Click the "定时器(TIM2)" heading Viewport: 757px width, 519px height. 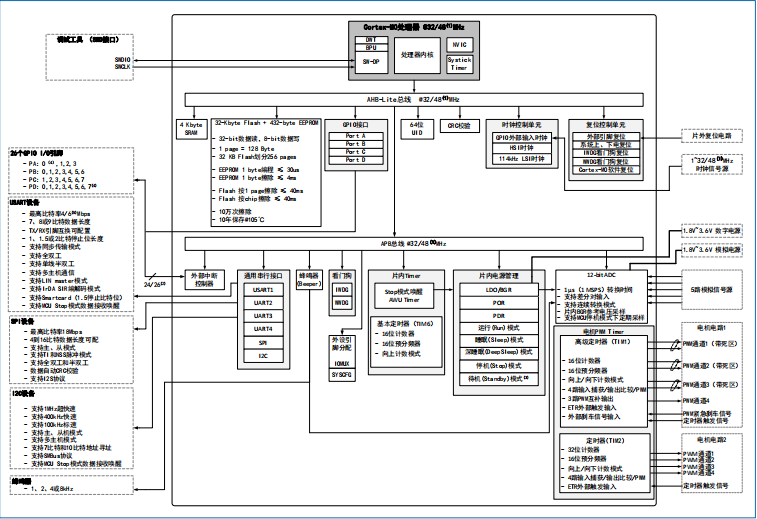[x=605, y=441]
